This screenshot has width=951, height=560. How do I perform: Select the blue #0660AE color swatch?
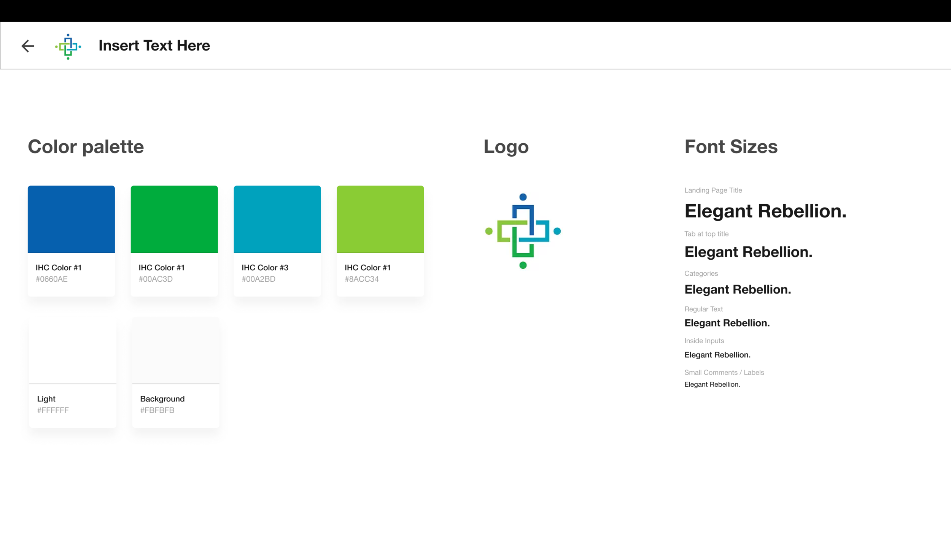(x=71, y=219)
